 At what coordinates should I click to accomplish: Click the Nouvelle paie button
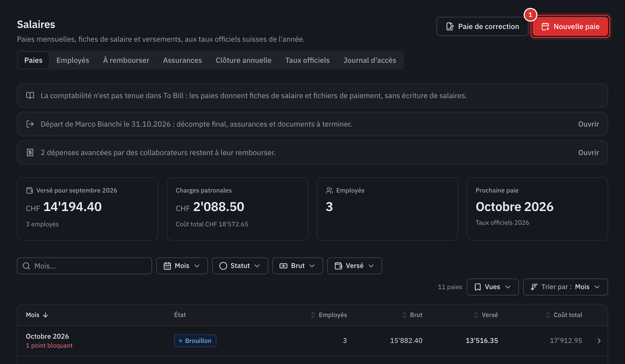(570, 26)
